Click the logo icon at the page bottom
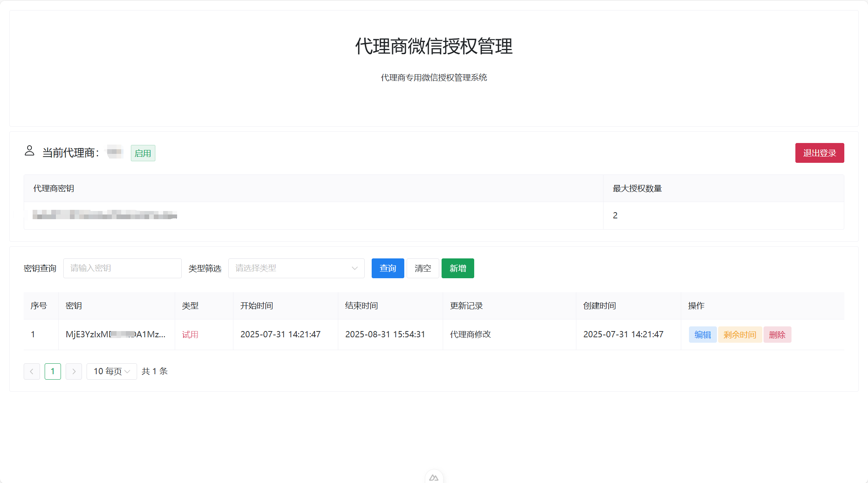 434,477
